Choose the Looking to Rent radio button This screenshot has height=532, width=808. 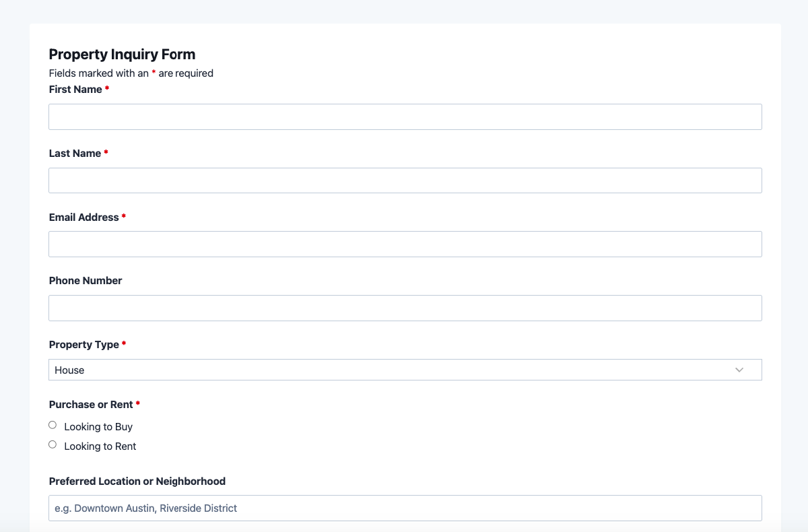point(53,444)
